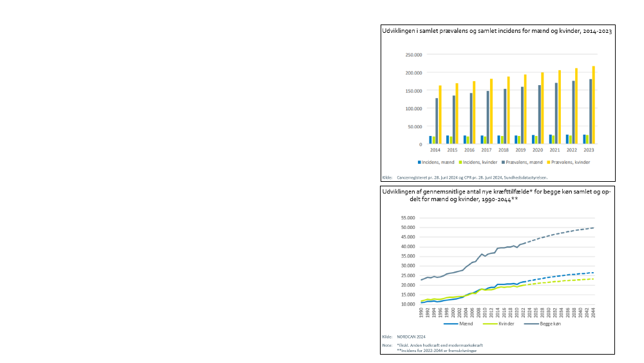
Task: Select the Cancerregisteret source line under bar chart
Action: tap(472, 177)
